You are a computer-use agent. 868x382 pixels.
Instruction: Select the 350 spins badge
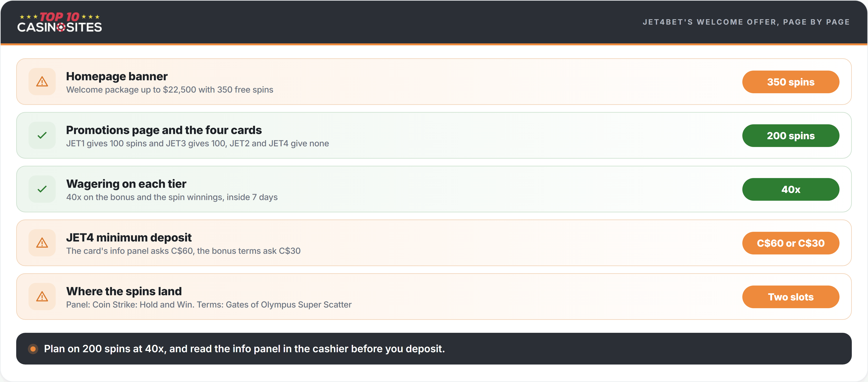click(790, 82)
